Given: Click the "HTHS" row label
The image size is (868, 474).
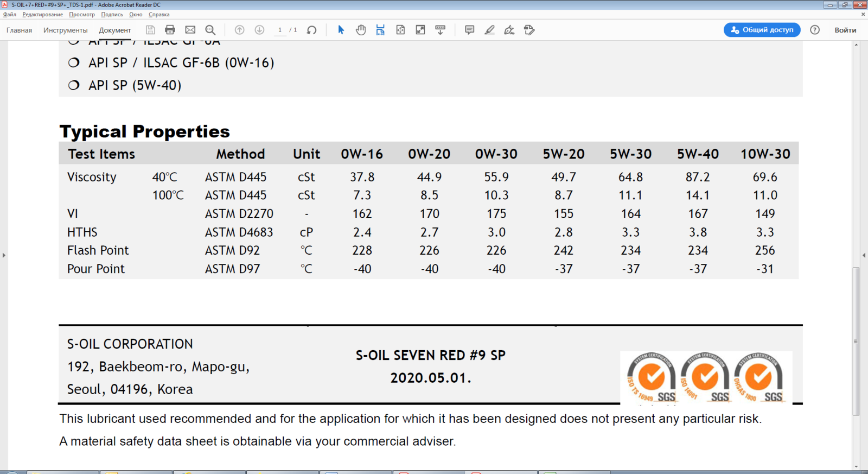Looking at the screenshot, I should pyautogui.click(x=82, y=232).
